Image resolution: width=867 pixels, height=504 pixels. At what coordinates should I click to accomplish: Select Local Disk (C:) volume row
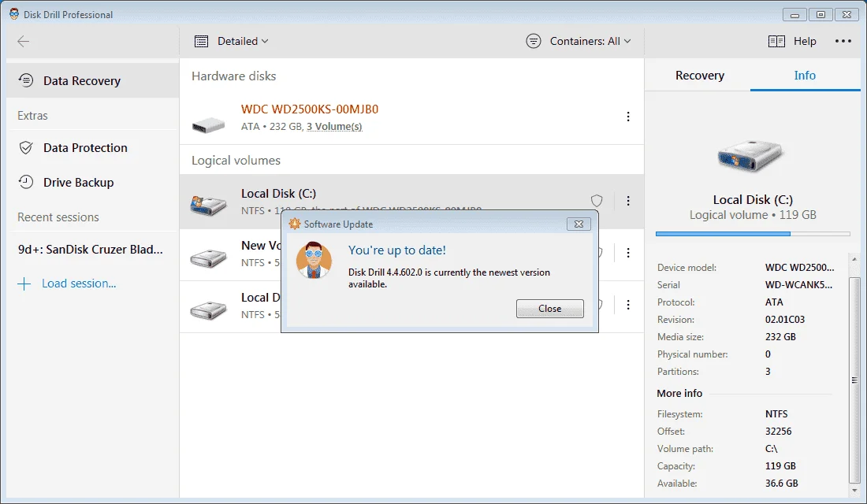coord(411,202)
